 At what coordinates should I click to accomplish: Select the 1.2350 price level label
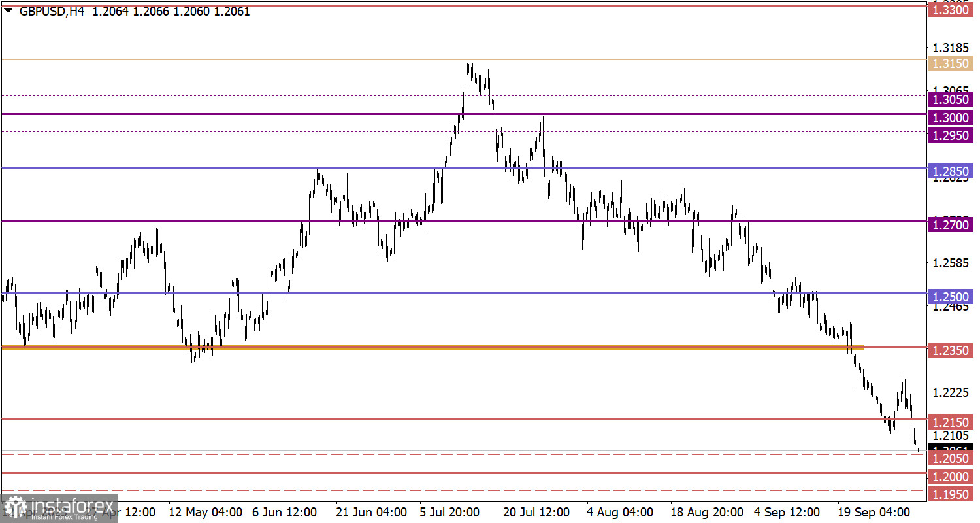pos(951,350)
